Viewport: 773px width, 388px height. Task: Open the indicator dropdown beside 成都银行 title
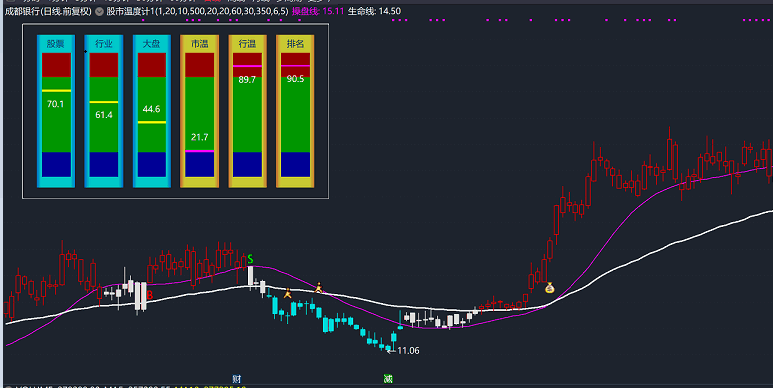click(x=99, y=11)
